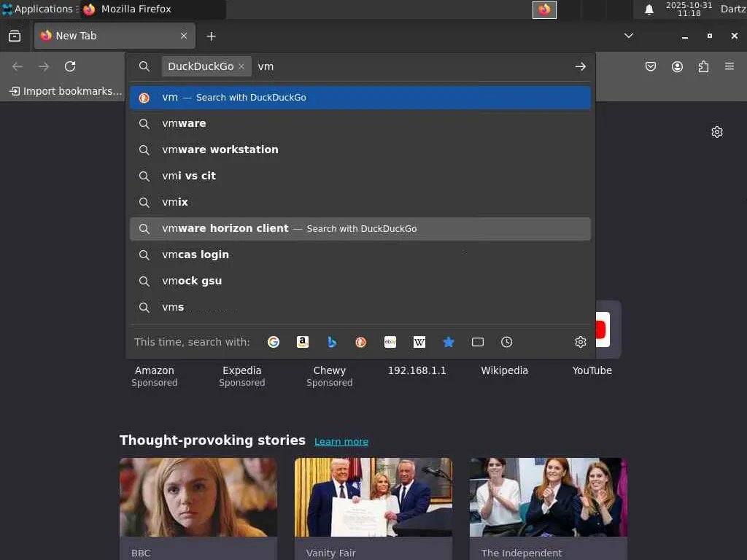Click the Firefox icon in the system tray

pos(544,9)
